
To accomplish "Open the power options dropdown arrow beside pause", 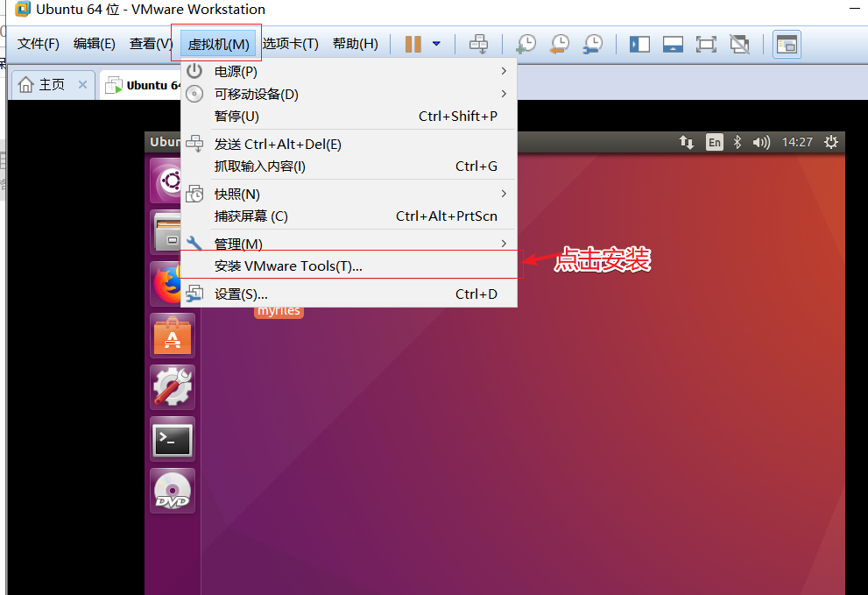I will pos(436,44).
